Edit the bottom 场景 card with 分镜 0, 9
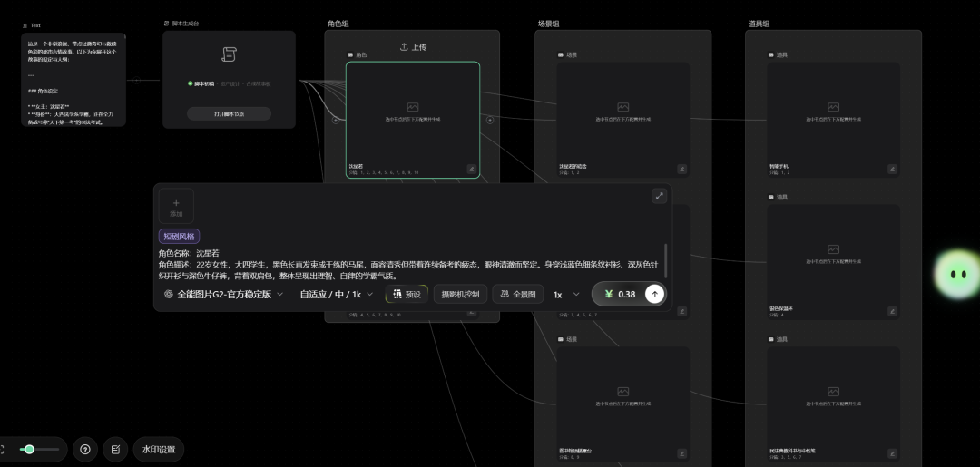Screen dimensions: 980x467 click(x=681, y=453)
